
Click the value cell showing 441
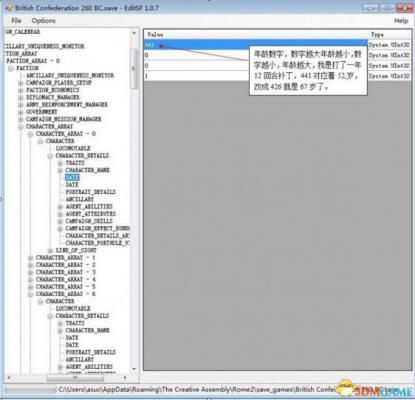[255, 45]
